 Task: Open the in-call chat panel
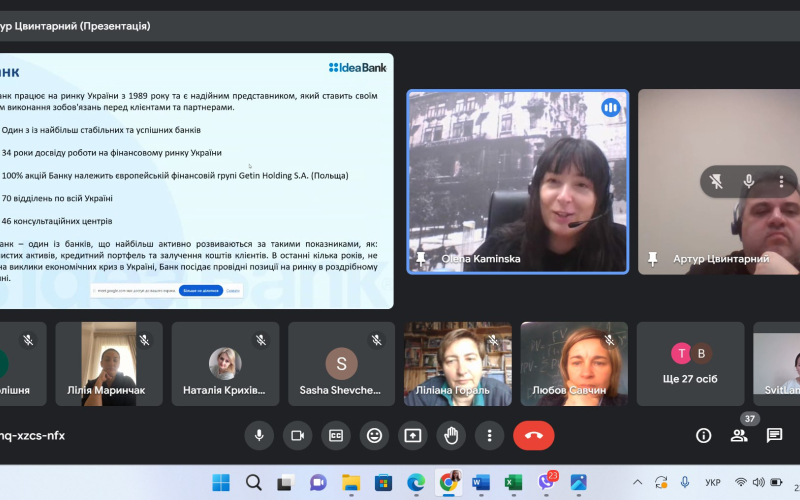(774, 436)
